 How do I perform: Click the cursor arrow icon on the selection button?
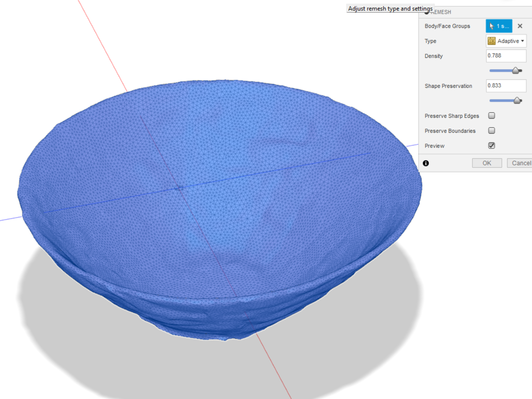click(492, 26)
